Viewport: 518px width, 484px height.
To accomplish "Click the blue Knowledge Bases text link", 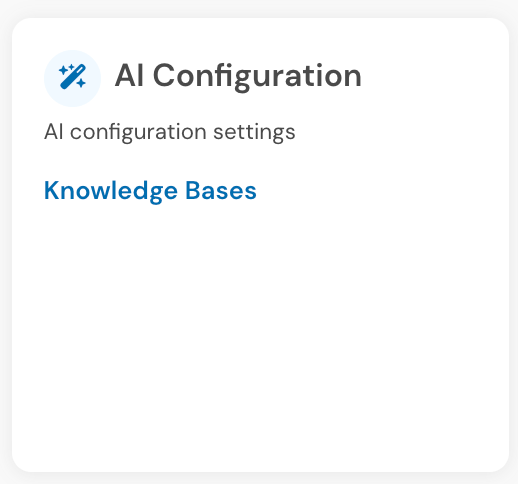I will click(x=150, y=191).
